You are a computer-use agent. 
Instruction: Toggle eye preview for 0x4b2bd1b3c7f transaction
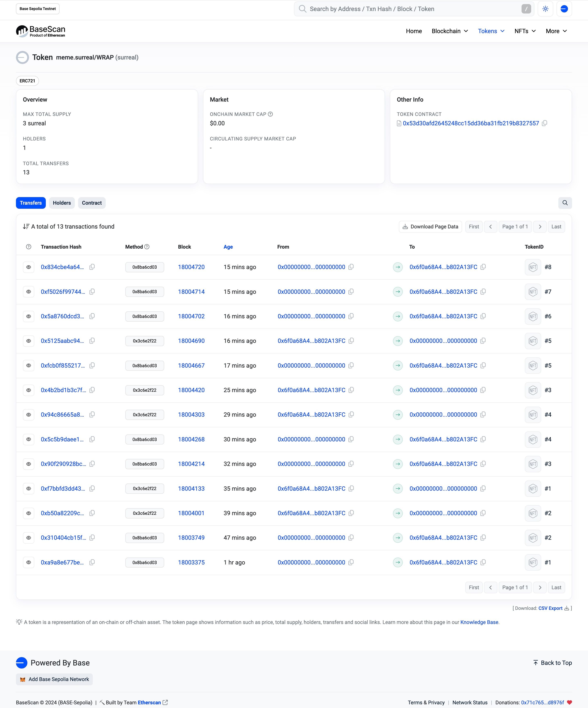click(29, 390)
